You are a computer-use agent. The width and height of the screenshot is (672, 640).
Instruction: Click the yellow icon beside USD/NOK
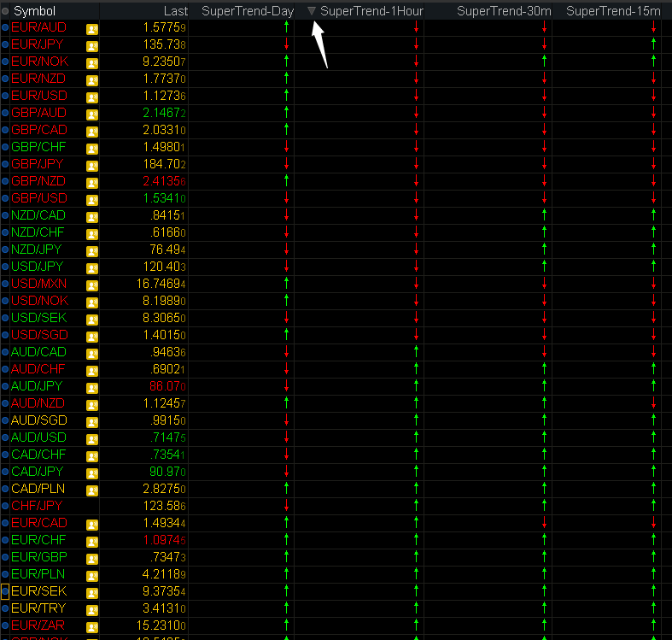92,302
